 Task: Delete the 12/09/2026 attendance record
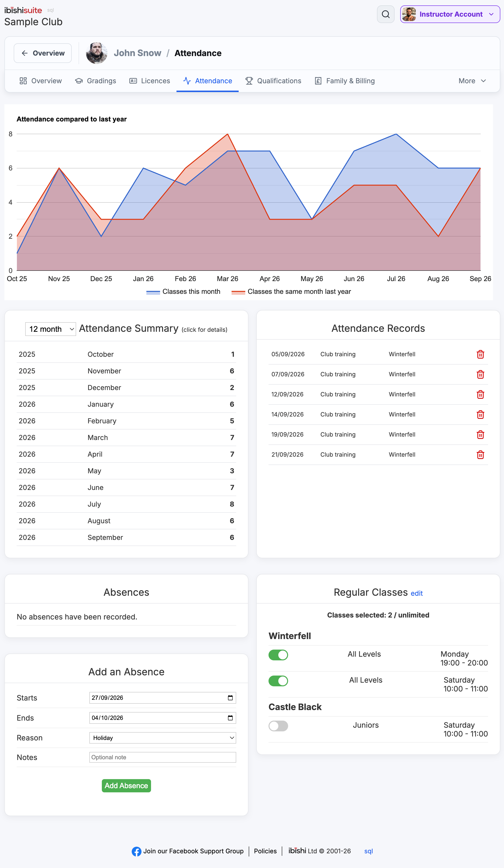480,394
